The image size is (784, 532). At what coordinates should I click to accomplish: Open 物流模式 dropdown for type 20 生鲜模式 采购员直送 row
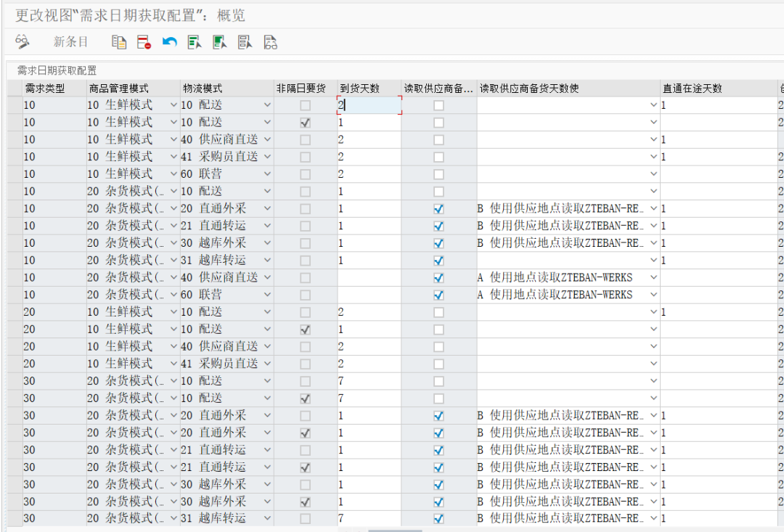[267, 364]
